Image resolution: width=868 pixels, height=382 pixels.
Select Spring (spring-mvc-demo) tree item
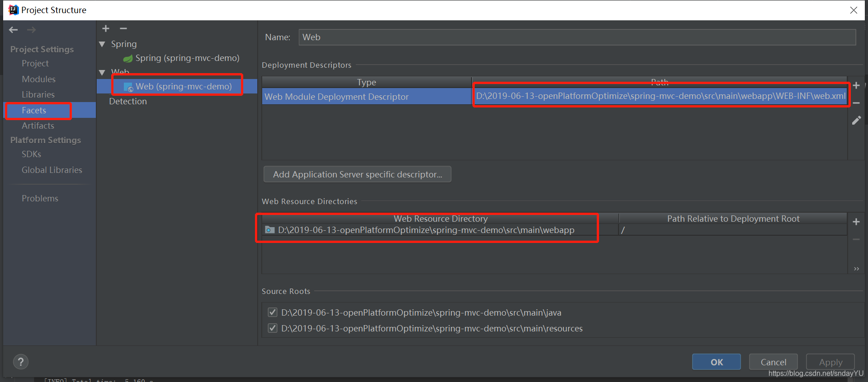pyautogui.click(x=187, y=58)
